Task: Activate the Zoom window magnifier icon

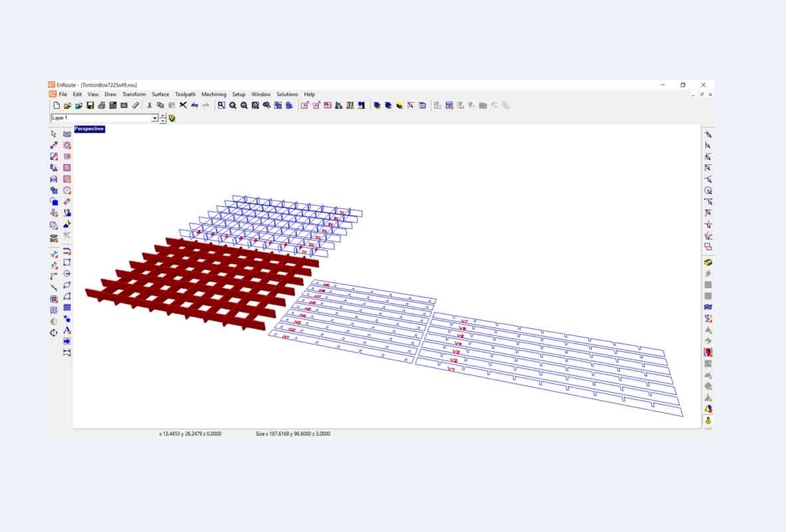Action: (221, 106)
